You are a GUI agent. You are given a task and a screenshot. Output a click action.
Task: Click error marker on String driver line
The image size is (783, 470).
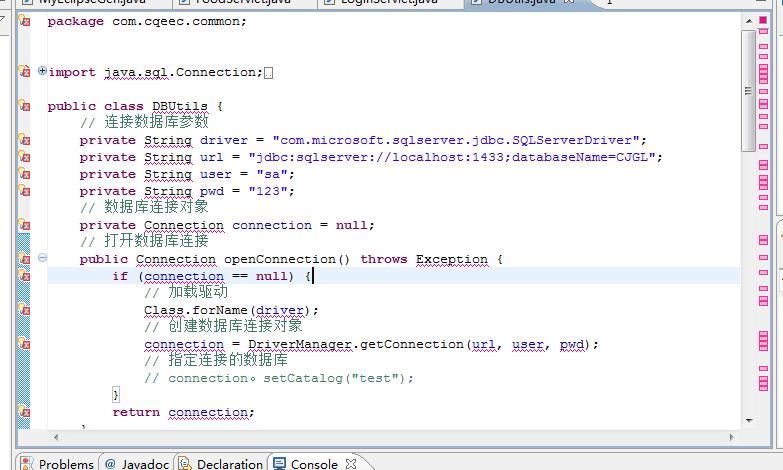tap(24, 139)
